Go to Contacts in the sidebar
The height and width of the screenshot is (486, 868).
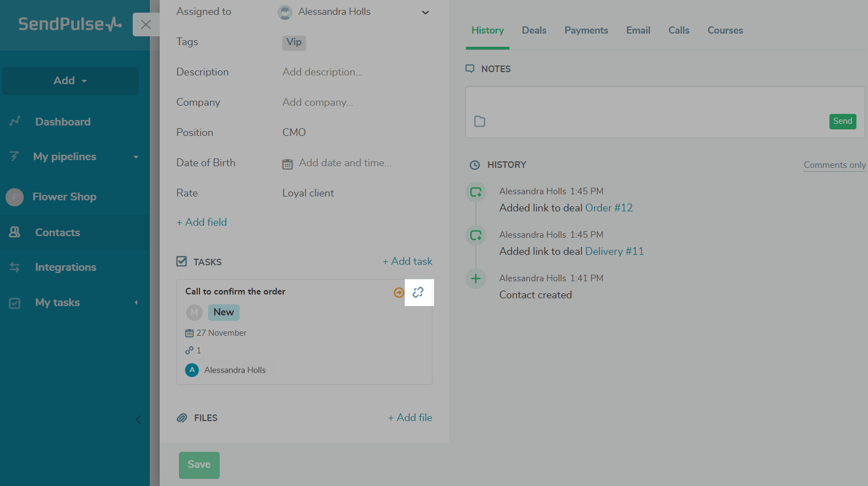click(57, 232)
